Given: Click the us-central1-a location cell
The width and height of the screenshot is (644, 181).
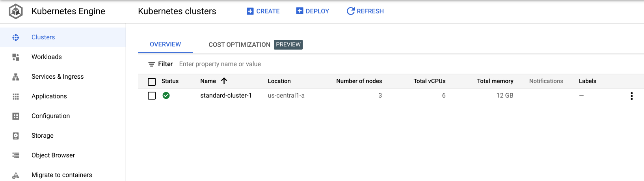Looking at the screenshot, I should click(x=286, y=95).
